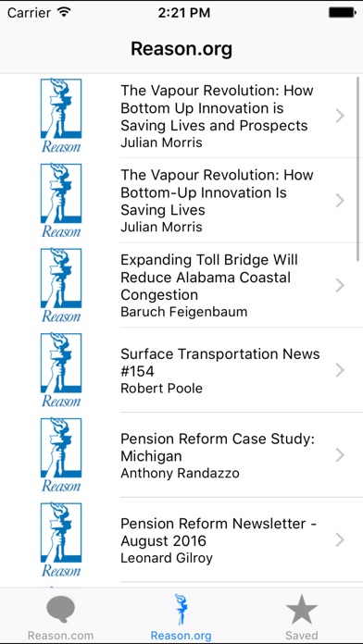Image resolution: width=363 pixels, height=644 pixels.
Task: Tap the Reason.org torch tab icon
Action: [x=181, y=609]
